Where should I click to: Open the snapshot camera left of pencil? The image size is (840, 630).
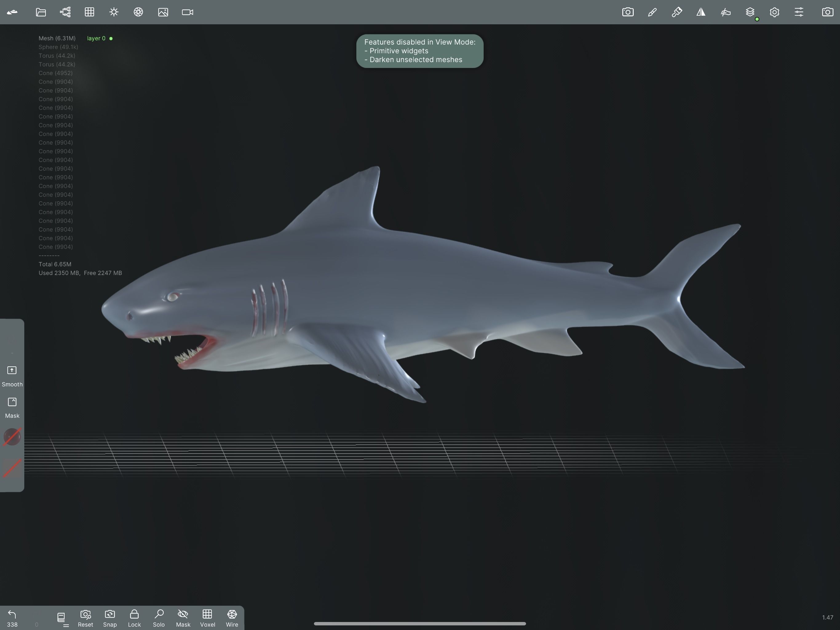point(628,12)
